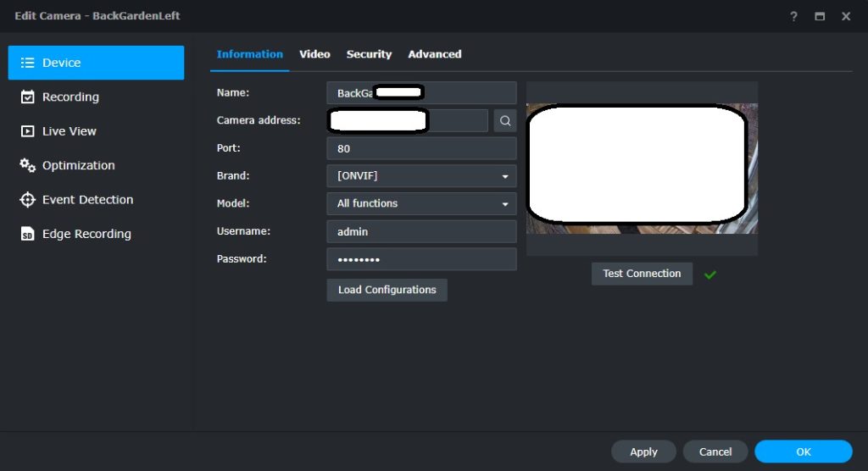Click the Username field showing admin
The image size is (868, 471).
(422, 231)
